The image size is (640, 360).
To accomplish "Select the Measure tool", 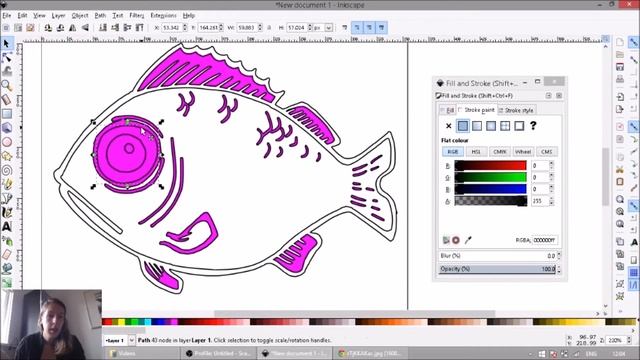I will coord(7,99).
